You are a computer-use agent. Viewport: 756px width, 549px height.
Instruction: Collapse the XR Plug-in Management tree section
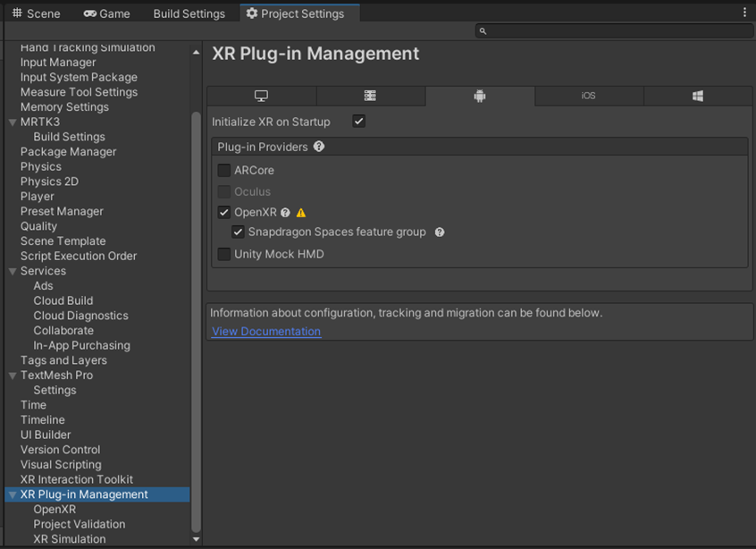(13, 495)
